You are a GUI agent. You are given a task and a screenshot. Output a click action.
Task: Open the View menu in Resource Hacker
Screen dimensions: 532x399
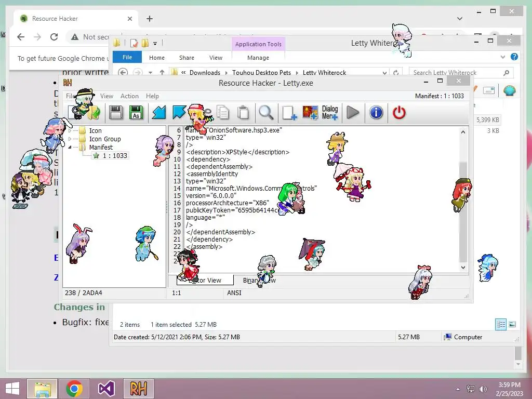pos(107,96)
